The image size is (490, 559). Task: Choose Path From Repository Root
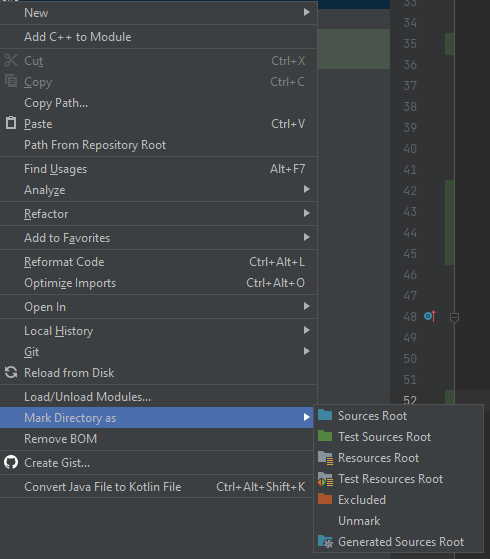[159, 145]
